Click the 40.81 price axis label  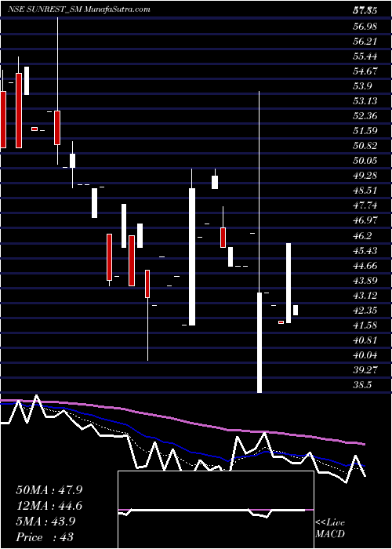coord(365,340)
